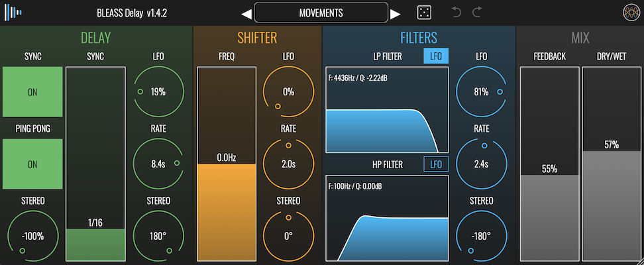
Task: Click the shifter FREQ slider
Action: click(227, 163)
